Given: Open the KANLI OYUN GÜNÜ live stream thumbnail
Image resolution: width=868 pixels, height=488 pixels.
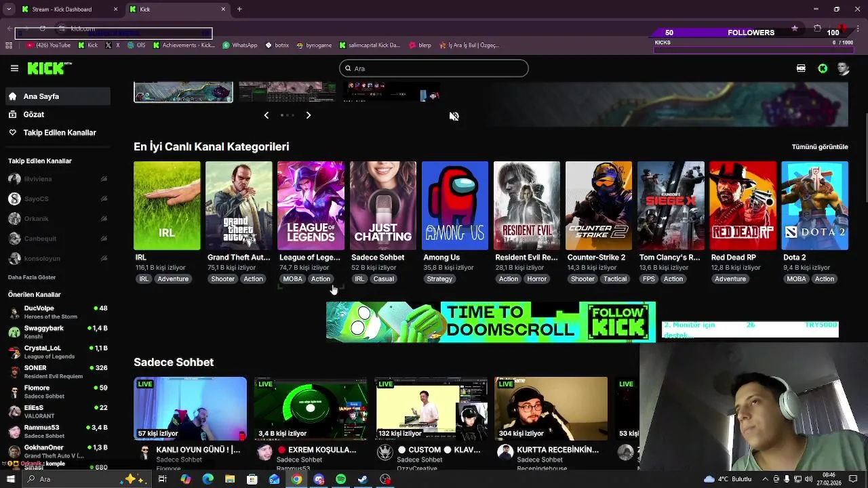Looking at the screenshot, I should 190,409.
